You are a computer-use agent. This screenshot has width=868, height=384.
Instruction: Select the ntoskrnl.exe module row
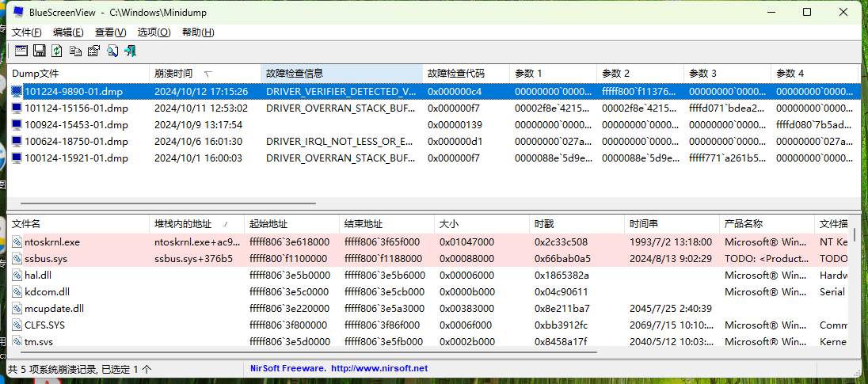tap(428, 241)
